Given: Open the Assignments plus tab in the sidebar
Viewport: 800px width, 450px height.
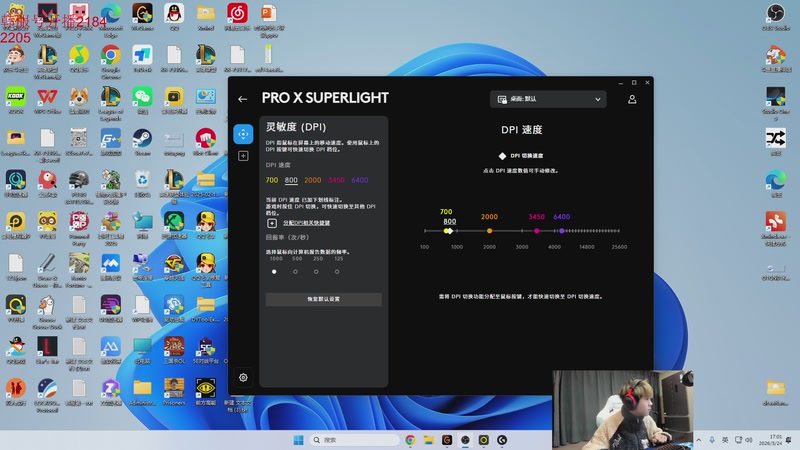Looking at the screenshot, I should 243,156.
